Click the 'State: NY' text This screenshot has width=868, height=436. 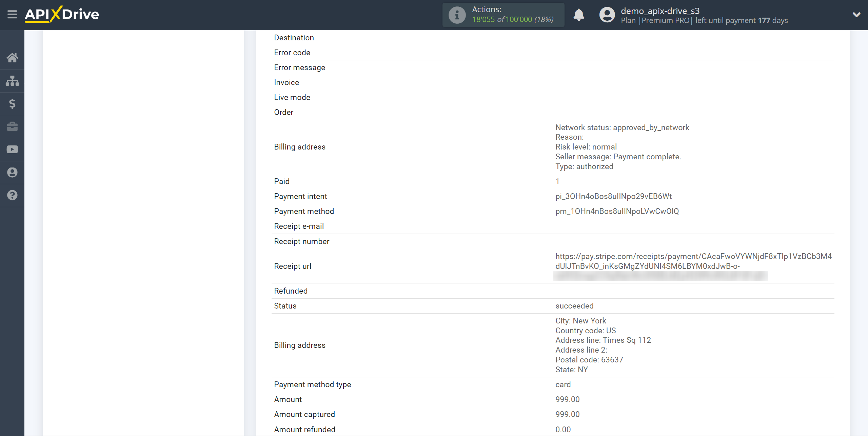point(572,370)
